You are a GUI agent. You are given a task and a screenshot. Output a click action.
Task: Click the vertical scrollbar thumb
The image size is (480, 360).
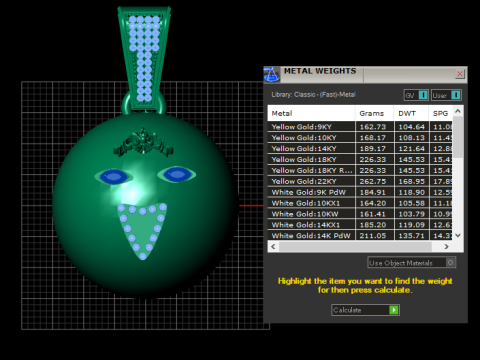[458, 137]
